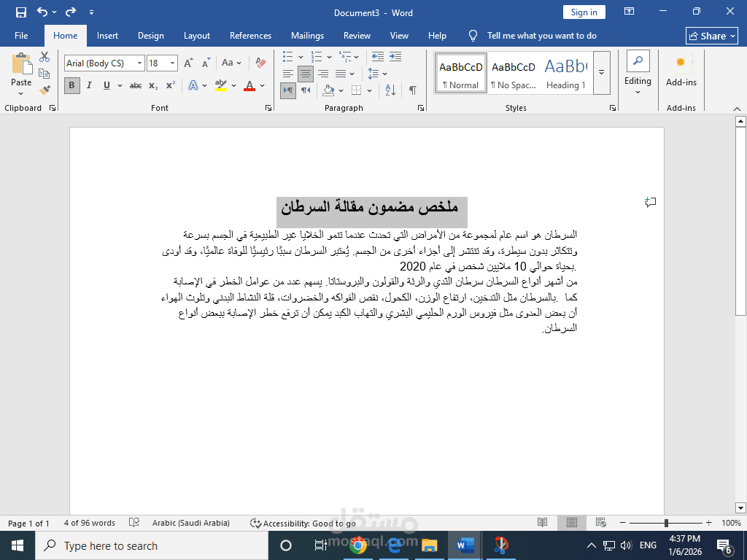The width and height of the screenshot is (747, 560).
Task: Expand the Bullets dropdown arrow
Action: (x=301, y=56)
